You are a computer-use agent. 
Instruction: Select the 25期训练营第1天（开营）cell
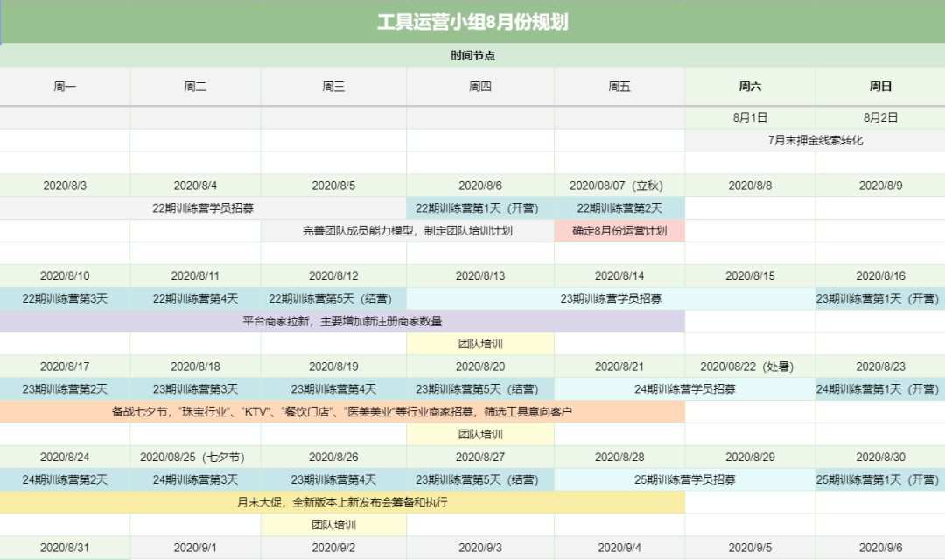pos(879,479)
